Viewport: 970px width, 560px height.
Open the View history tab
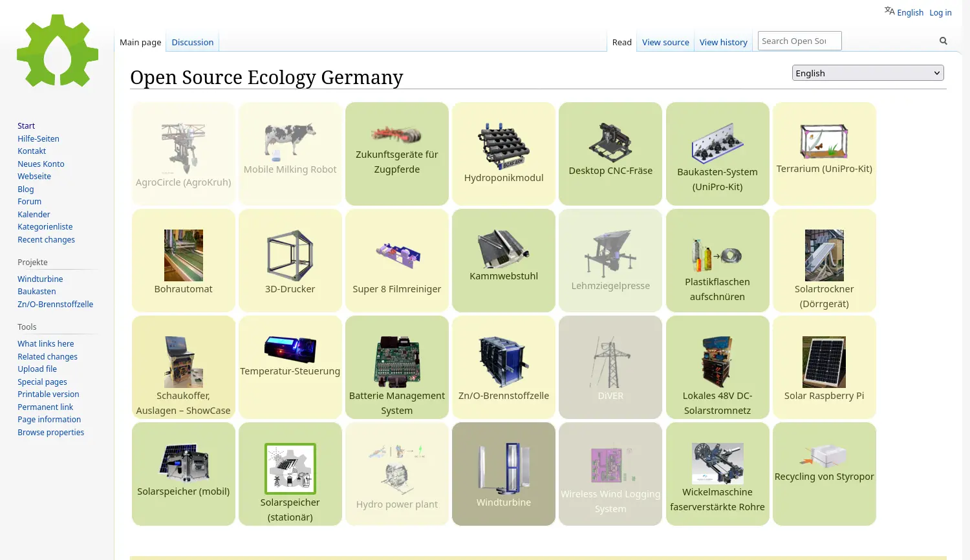pyautogui.click(x=723, y=41)
